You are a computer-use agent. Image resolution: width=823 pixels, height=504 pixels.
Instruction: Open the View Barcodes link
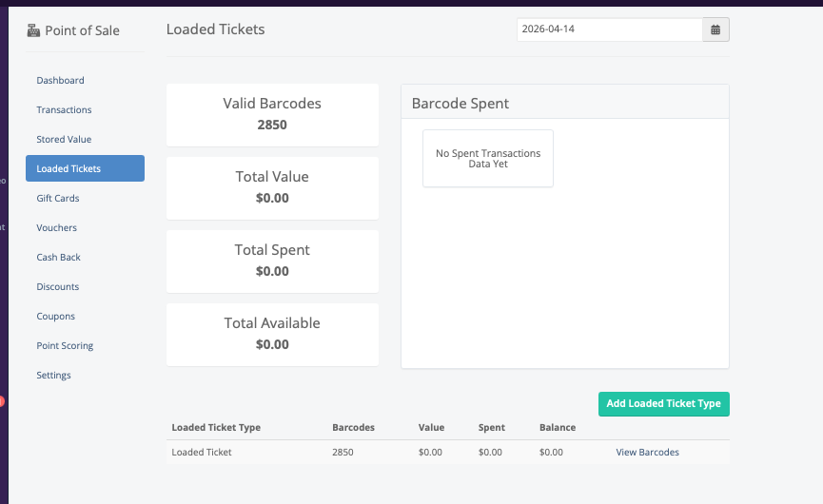tap(647, 453)
